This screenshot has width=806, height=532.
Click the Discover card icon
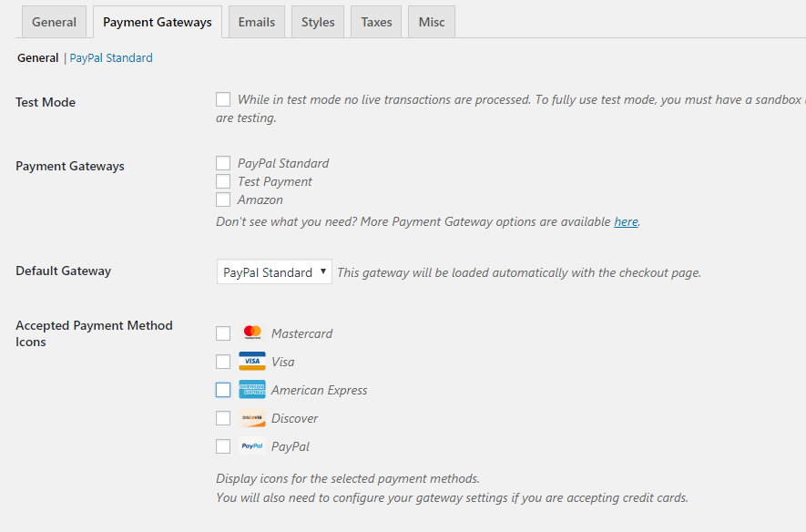click(252, 418)
